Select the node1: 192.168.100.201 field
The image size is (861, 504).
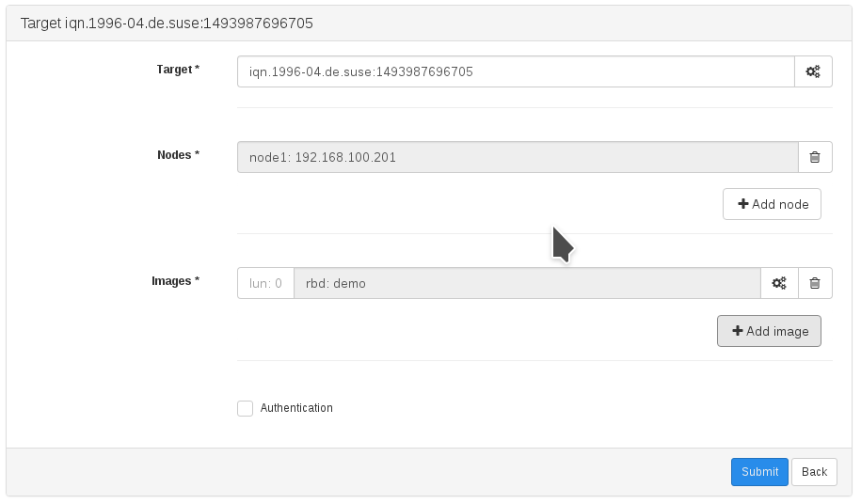pos(518,157)
